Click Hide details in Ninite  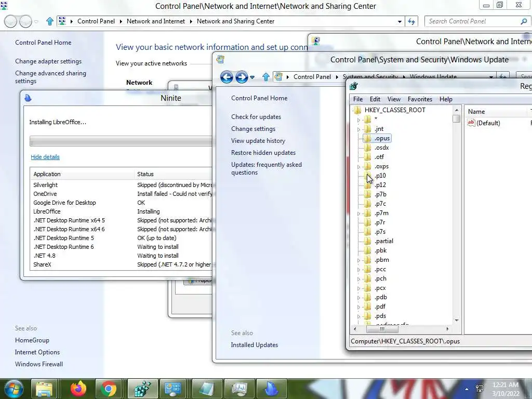[45, 157]
